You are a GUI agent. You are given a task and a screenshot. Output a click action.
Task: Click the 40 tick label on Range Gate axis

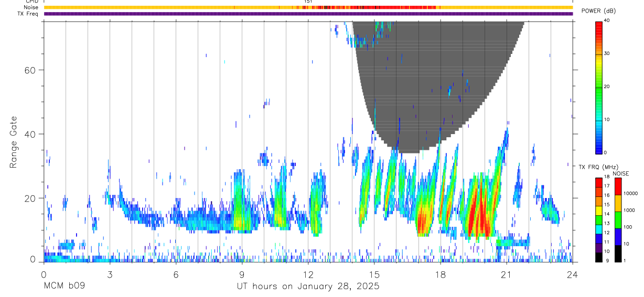point(31,134)
